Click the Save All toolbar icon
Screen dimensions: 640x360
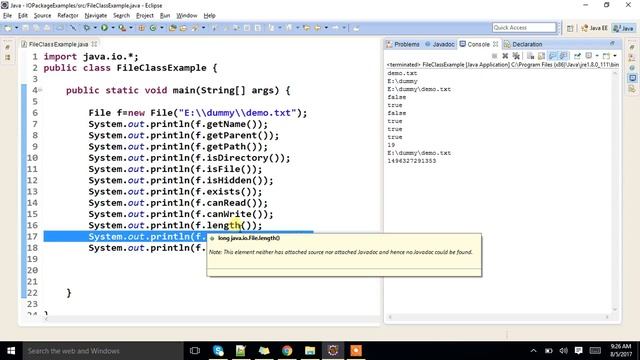36,28
